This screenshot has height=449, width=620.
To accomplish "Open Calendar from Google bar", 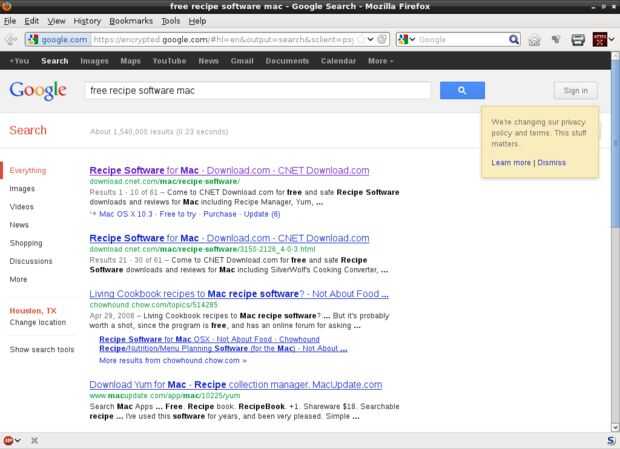I will tap(338, 61).
